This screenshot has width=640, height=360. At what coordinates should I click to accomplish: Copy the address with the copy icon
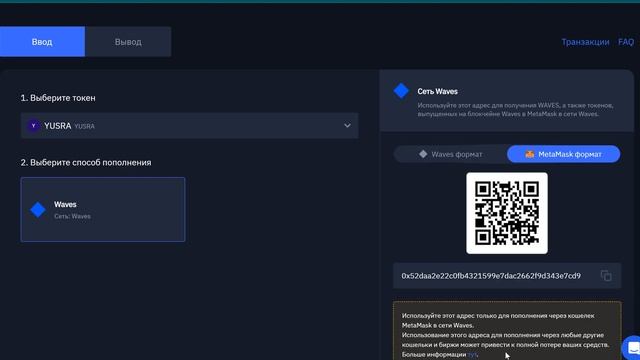pos(606,276)
